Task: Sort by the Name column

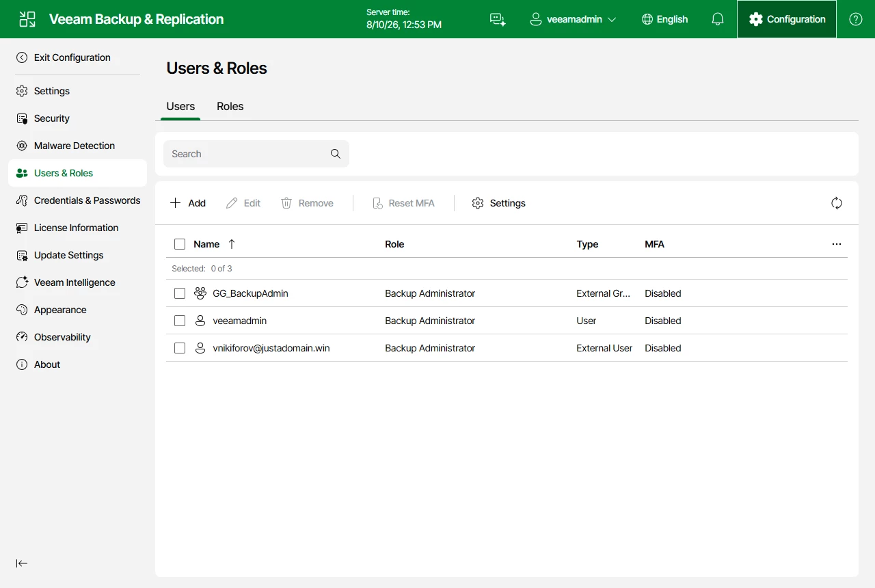Action: point(206,244)
